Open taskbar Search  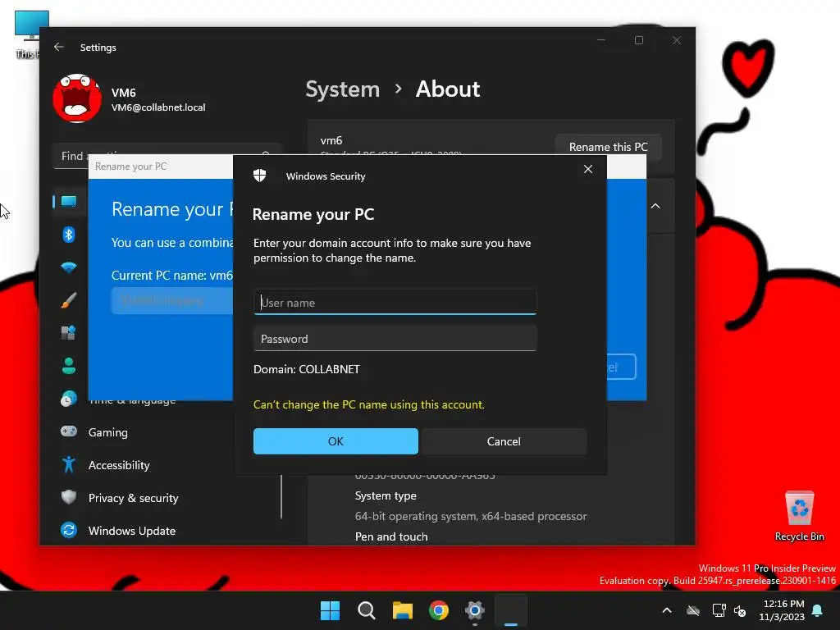367,610
